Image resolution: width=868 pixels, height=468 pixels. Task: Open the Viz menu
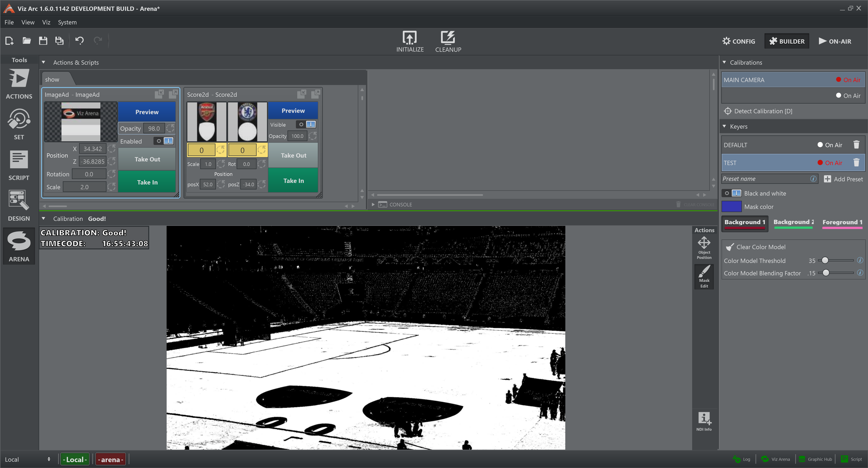(x=46, y=22)
